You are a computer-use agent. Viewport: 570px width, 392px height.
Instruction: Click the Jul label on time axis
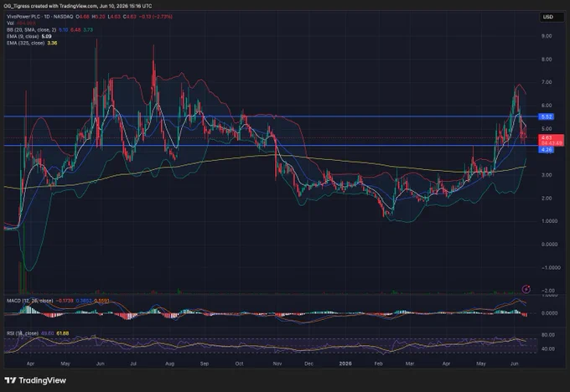point(133,364)
